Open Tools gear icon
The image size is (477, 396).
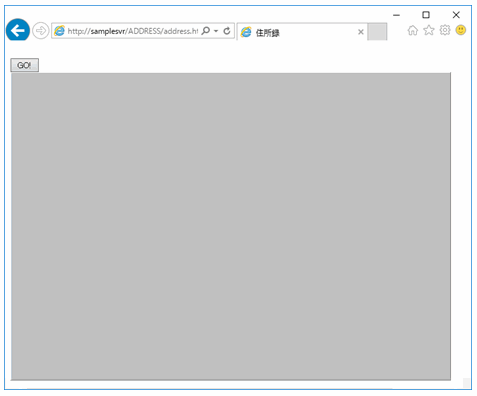click(445, 30)
